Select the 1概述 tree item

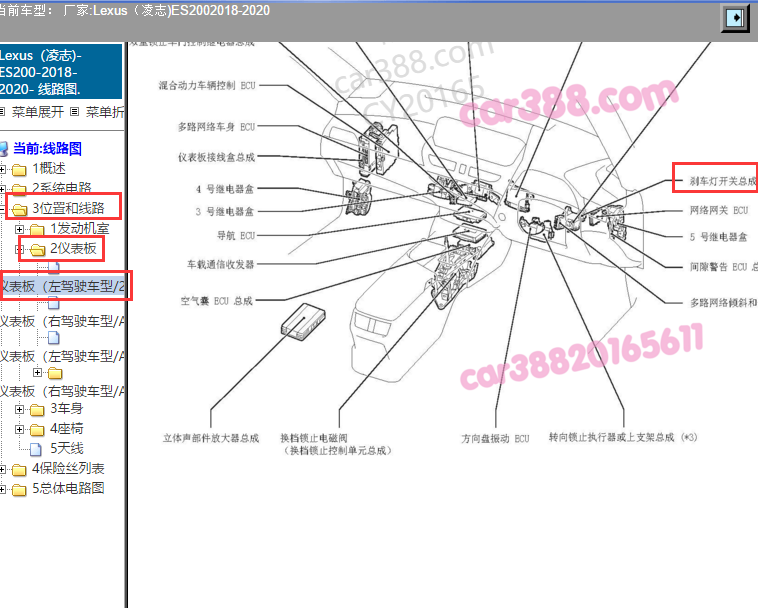(x=49, y=169)
